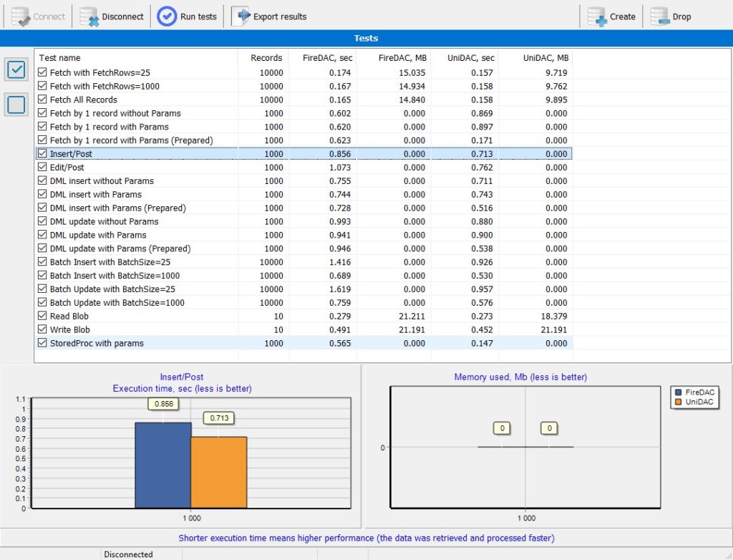
Task: Select the StoredProc with params row
Action: (x=304, y=344)
